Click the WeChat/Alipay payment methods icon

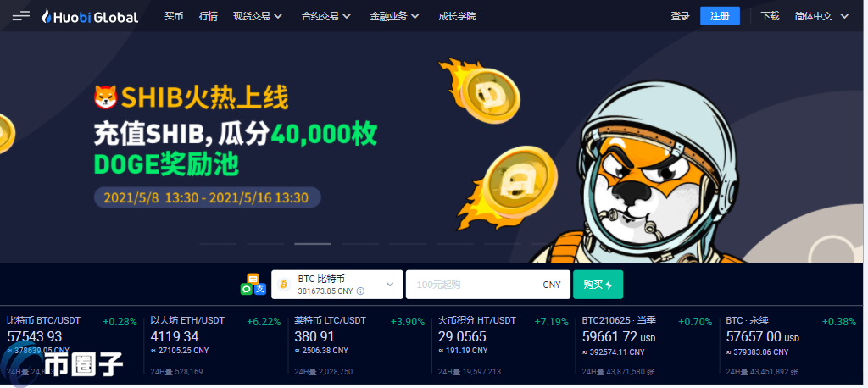(253, 284)
